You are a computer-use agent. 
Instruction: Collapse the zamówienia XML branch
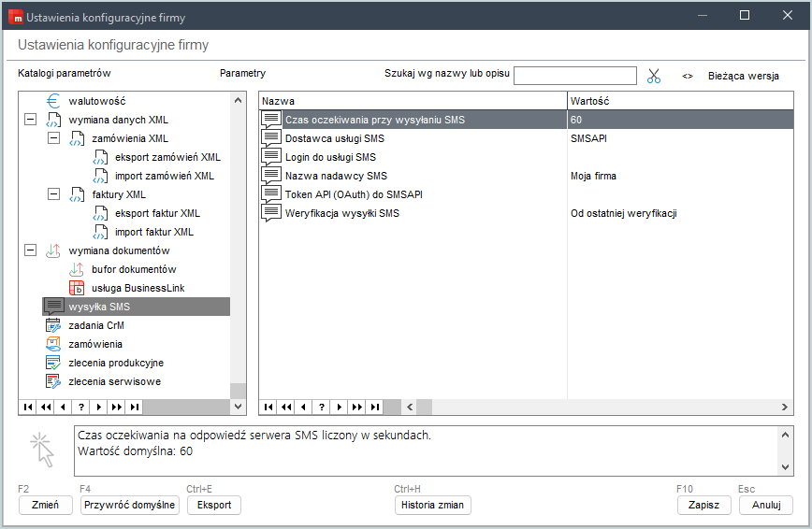pos(53,138)
